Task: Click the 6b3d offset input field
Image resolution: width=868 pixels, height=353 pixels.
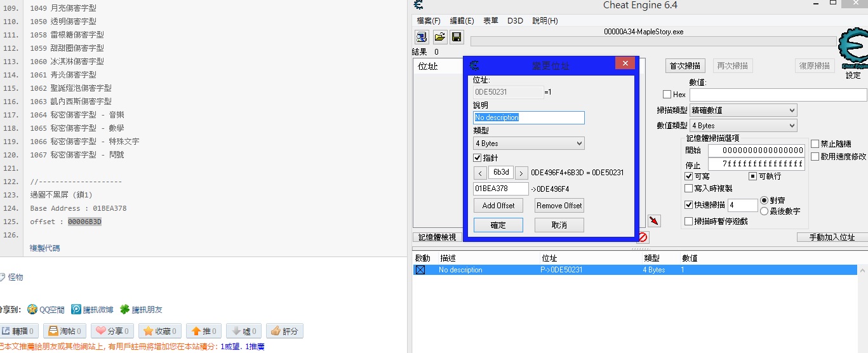Action: (x=501, y=173)
